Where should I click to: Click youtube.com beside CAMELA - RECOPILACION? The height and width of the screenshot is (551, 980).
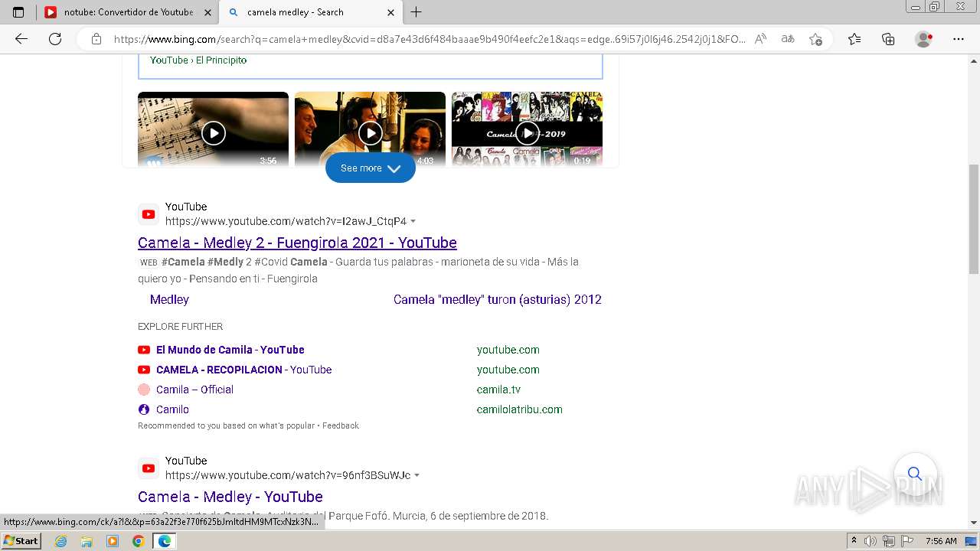(x=508, y=370)
